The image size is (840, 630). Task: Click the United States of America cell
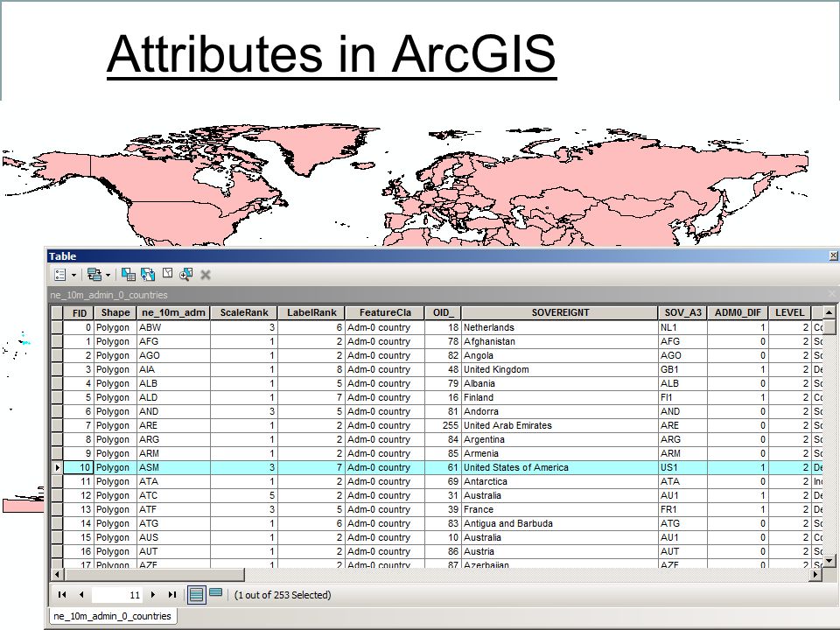559,467
